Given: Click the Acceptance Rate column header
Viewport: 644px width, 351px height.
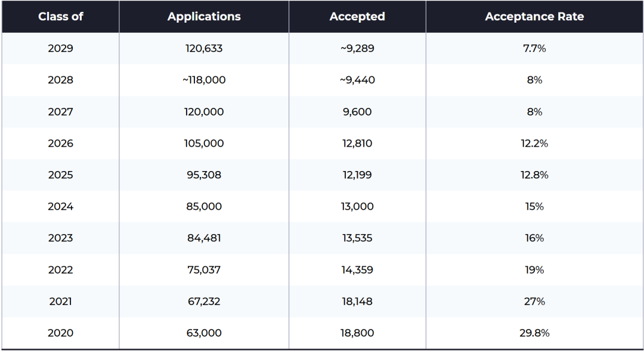Looking at the screenshot, I should pos(534,17).
